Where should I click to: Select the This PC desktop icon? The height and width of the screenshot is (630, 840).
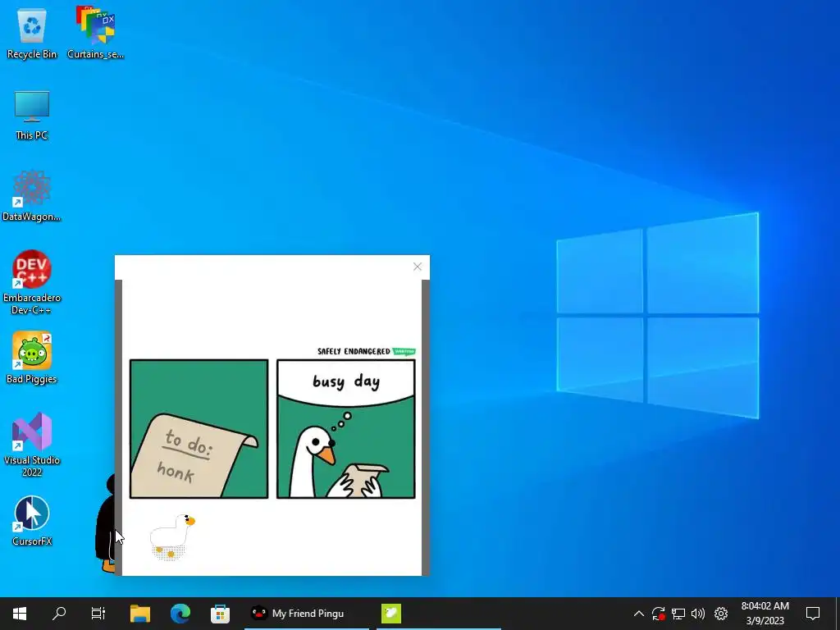[x=32, y=115]
